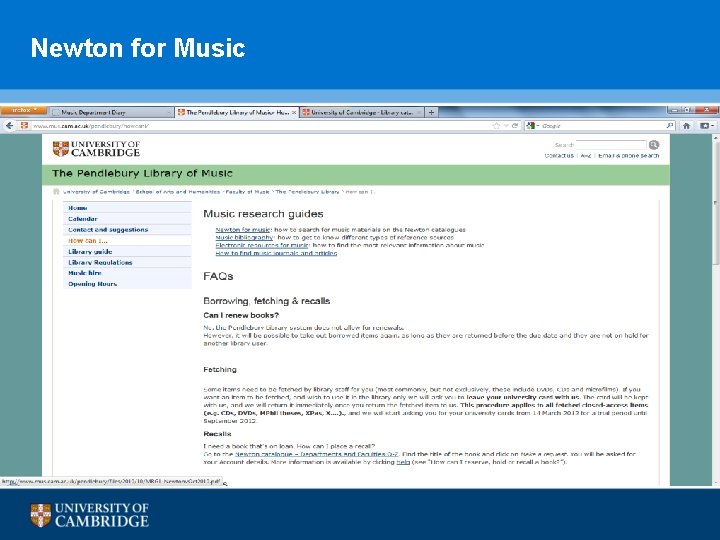720x540 pixels.
Task: Select the Pendlebury Library of Music tab
Action: coord(237,112)
